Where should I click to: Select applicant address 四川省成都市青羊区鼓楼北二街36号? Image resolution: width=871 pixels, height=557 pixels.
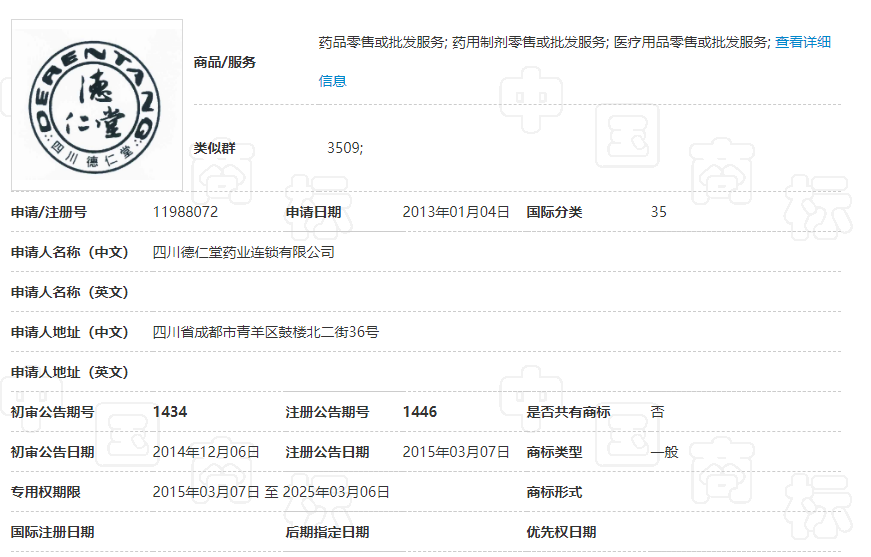(x=266, y=332)
